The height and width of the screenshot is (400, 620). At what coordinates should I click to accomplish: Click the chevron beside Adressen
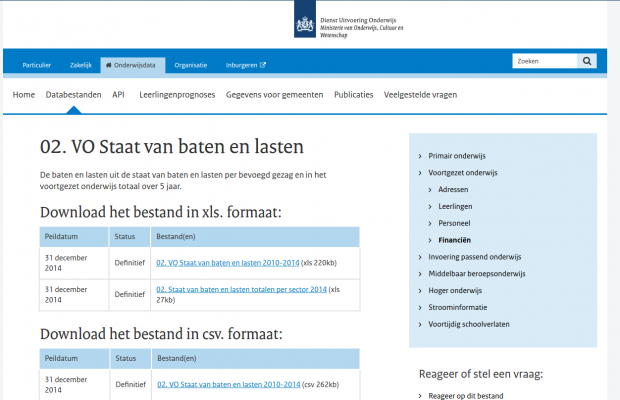coord(430,190)
